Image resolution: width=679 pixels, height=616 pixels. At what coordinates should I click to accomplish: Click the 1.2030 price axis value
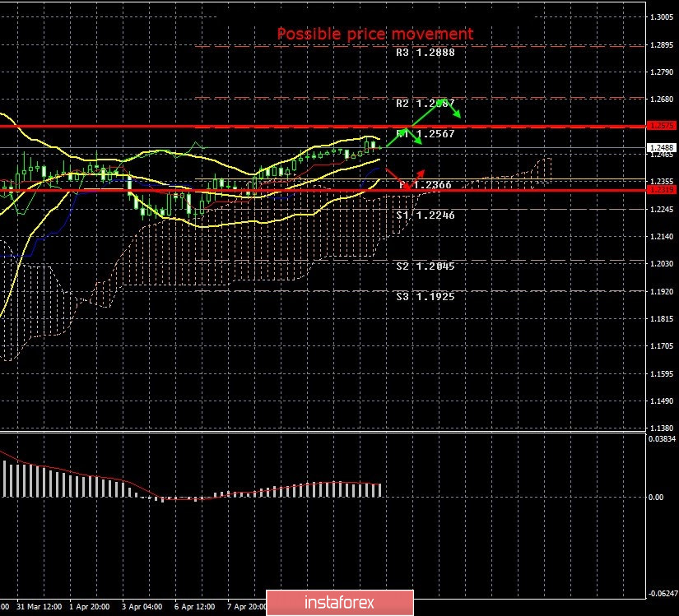pyautogui.click(x=662, y=264)
